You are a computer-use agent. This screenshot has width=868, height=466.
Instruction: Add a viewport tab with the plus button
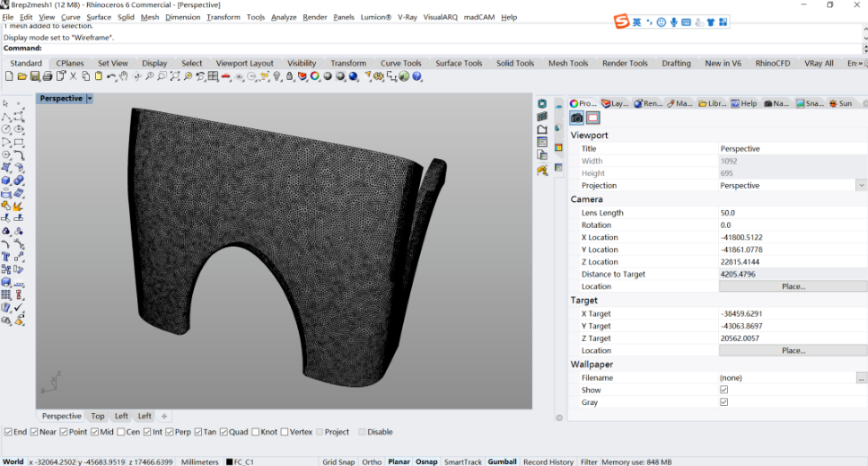(x=164, y=417)
